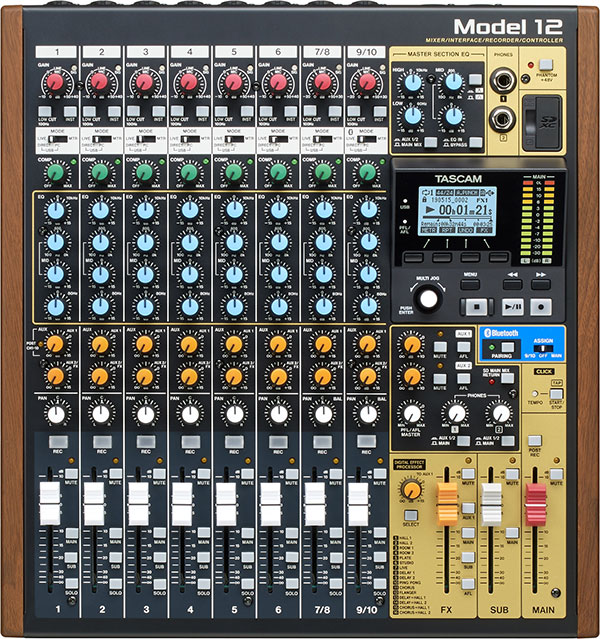
Task: Route the SUB bus to MAIN
Action: pos(512,533)
